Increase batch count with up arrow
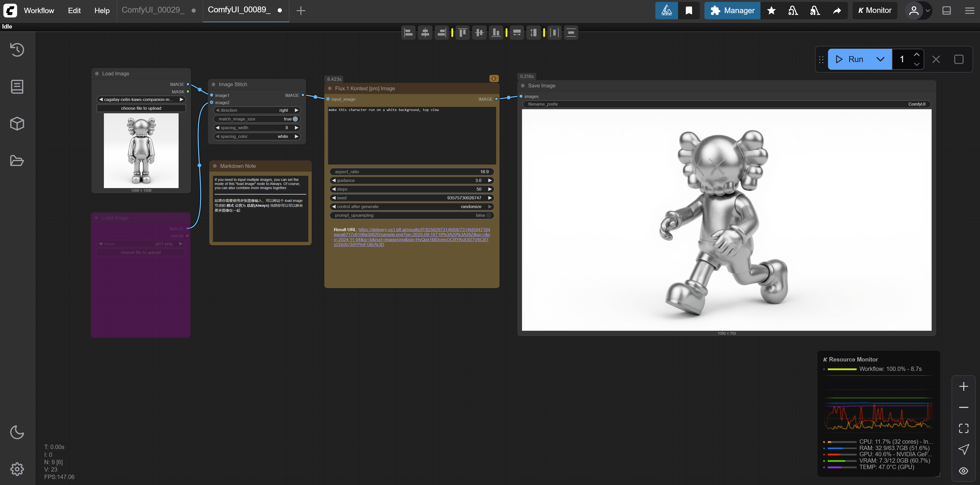The height and width of the screenshot is (485, 980). (916, 55)
